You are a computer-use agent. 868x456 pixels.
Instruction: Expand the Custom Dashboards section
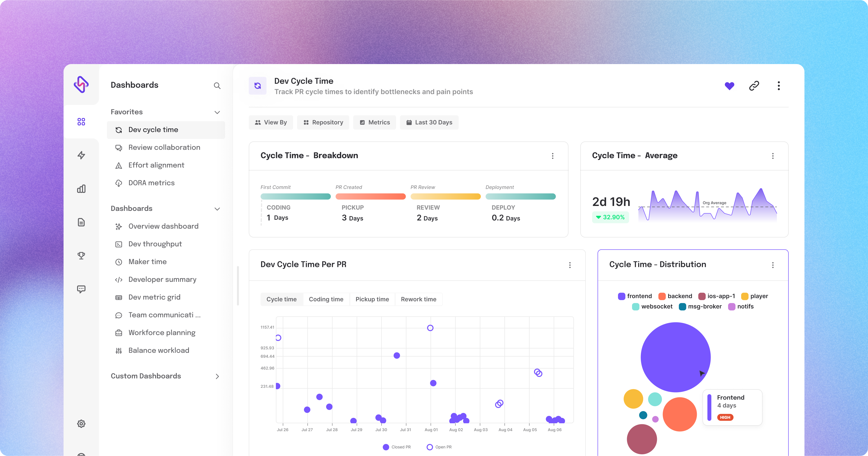[x=217, y=376]
